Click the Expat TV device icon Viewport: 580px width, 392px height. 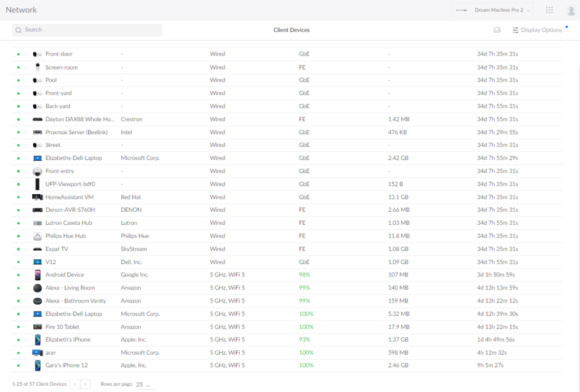coord(37,249)
